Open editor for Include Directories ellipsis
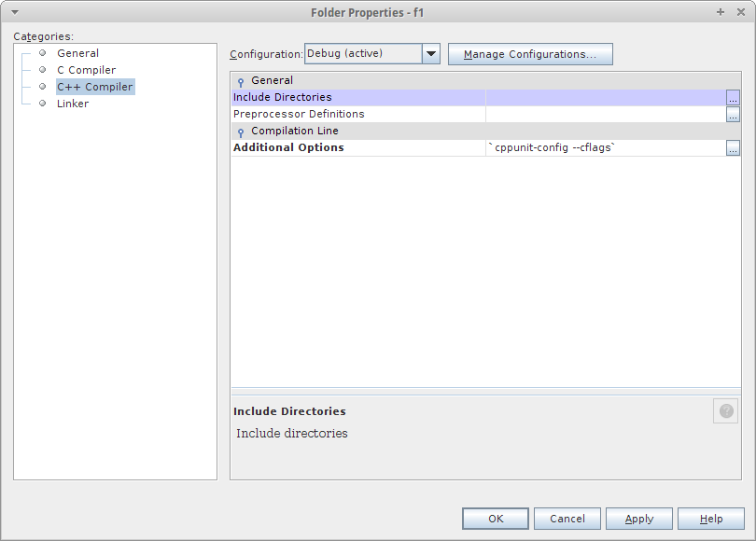Viewport: 756px width, 541px height. tap(733, 98)
